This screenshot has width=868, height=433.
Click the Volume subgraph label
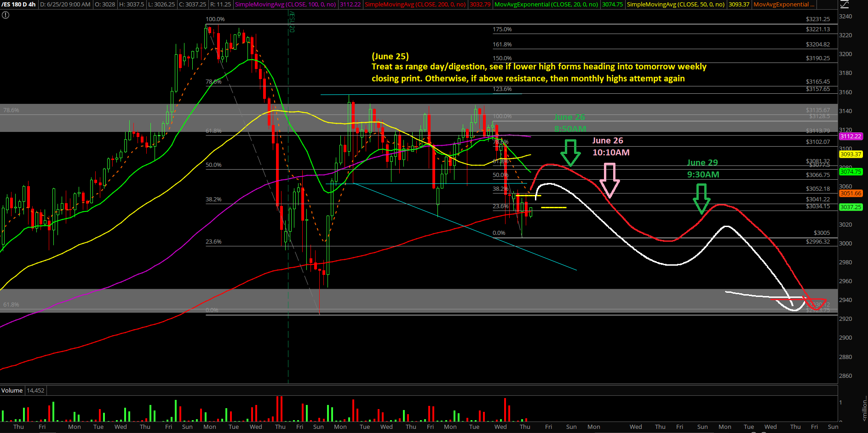(x=12, y=390)
